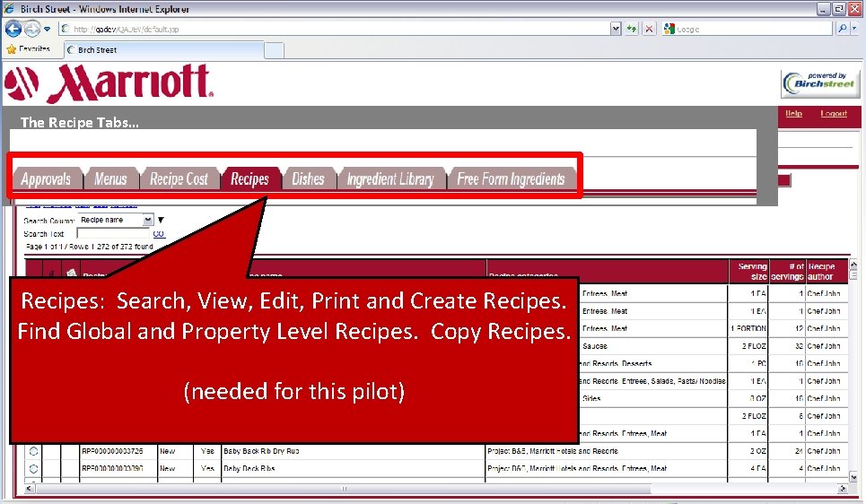Image resolution: width=866 pixels, height=504 pixels.
Task: Select the Recipes tab
Action: (x=249, y=178)
